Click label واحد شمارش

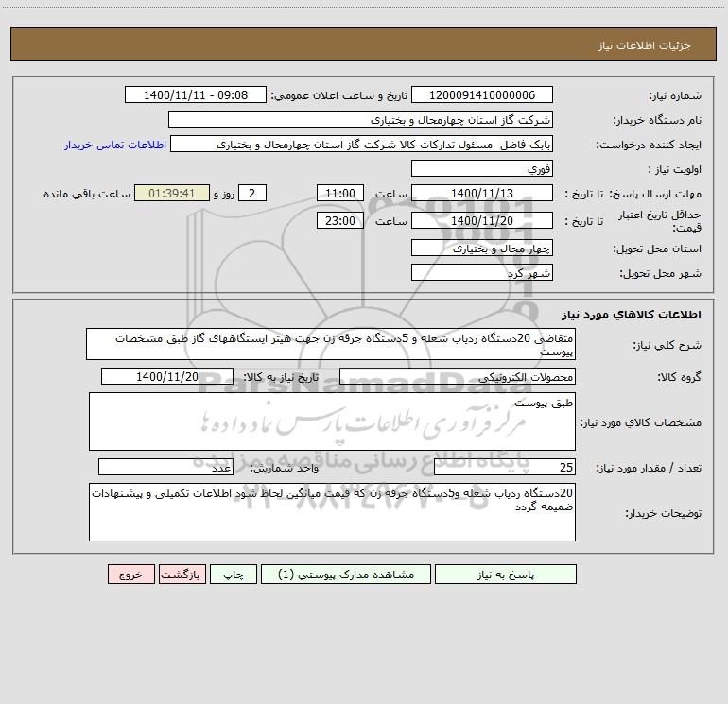point(285,468)
